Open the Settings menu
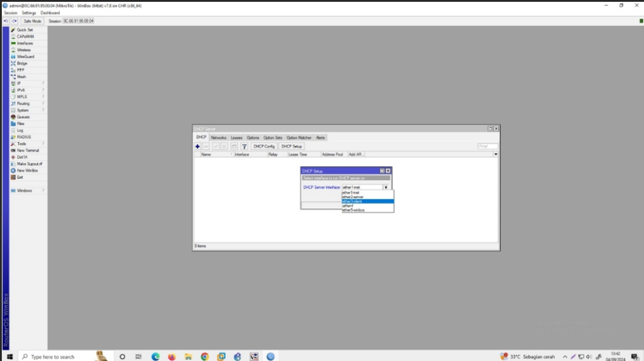Screen dimensions: 644x361 click(x=29, y=13)
